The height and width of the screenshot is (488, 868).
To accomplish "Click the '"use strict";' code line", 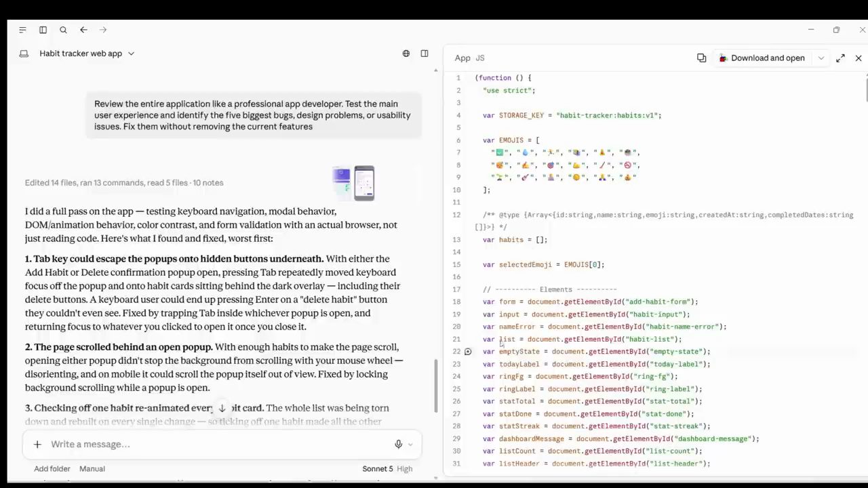I will click(x=509, y=91).
